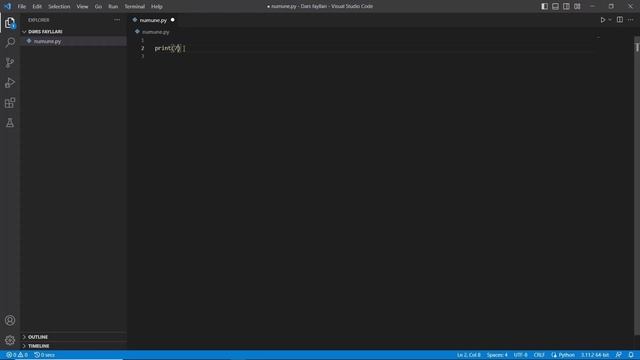Open the Manage gear icon
The image size is (640, 360).
[10, 340]
